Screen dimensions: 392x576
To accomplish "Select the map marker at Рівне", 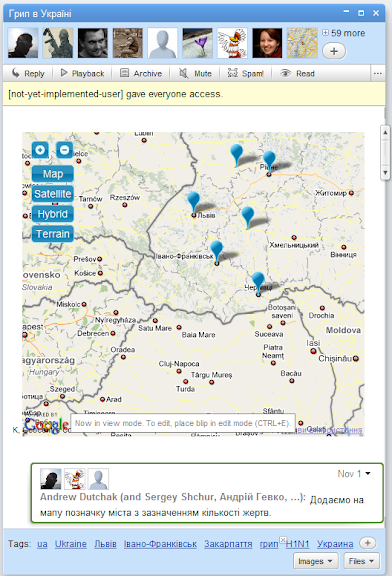I will 269,161.
